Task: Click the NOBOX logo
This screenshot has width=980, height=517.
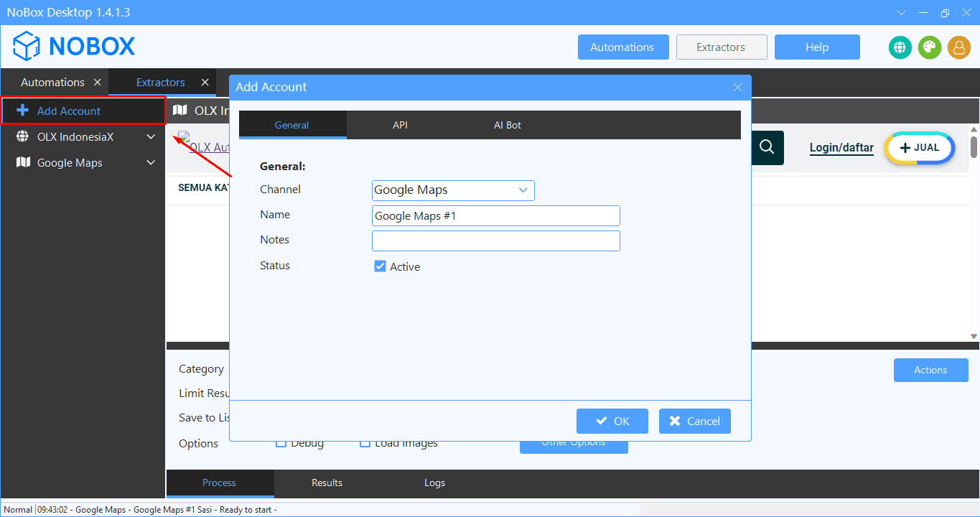Action: (74, 47)
